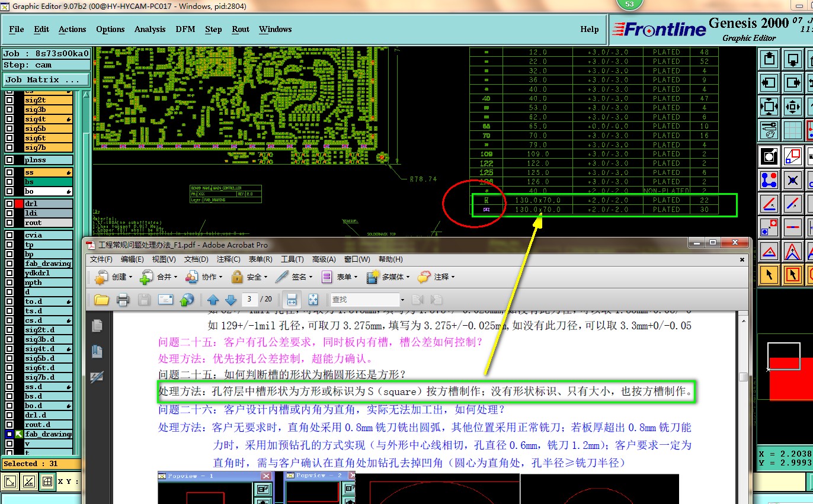Toggle the sig4t layer checkbox
The image size is (813, 504).
(x=9, y=119)
